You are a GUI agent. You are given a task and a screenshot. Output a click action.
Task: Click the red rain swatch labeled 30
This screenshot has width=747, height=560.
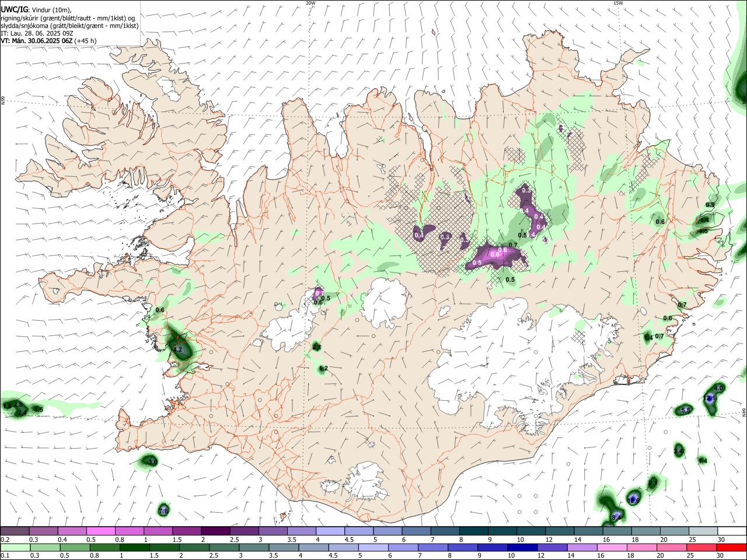coord(731,547)
